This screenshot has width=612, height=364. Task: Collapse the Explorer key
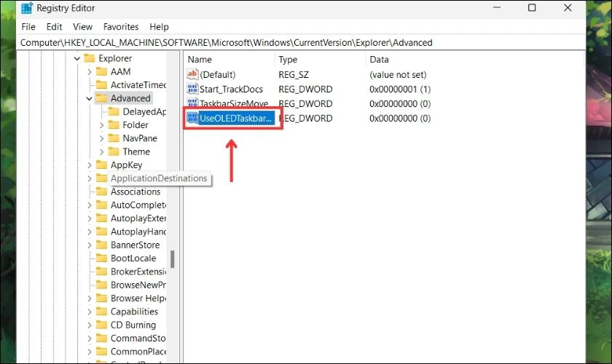click(x=77, y=58)
